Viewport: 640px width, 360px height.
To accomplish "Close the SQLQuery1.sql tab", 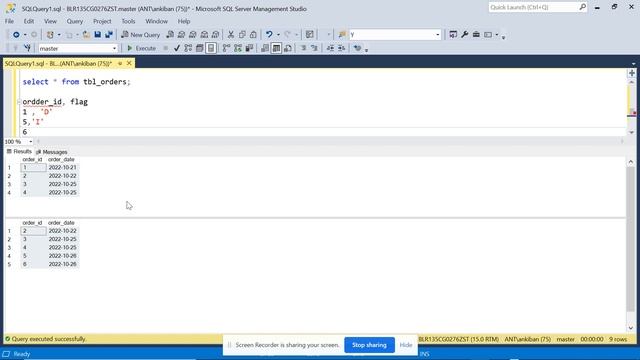I will tap(129, 63).
